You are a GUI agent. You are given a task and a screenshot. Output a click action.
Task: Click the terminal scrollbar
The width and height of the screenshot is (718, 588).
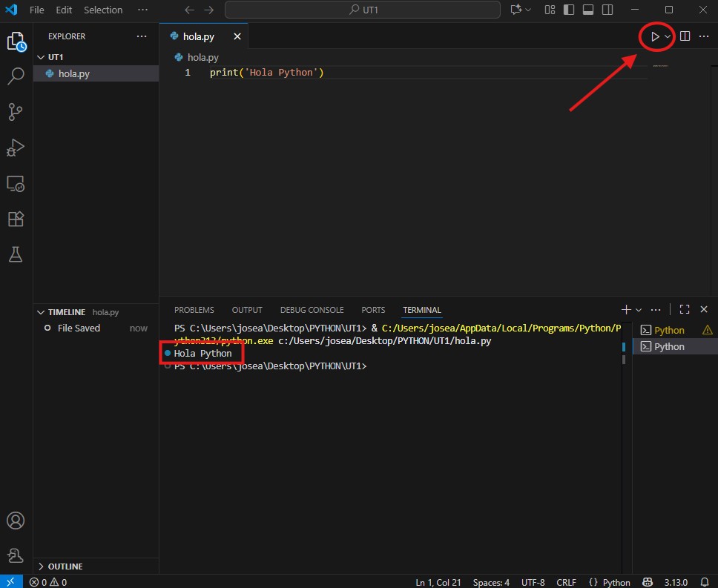tap(624, 353)
